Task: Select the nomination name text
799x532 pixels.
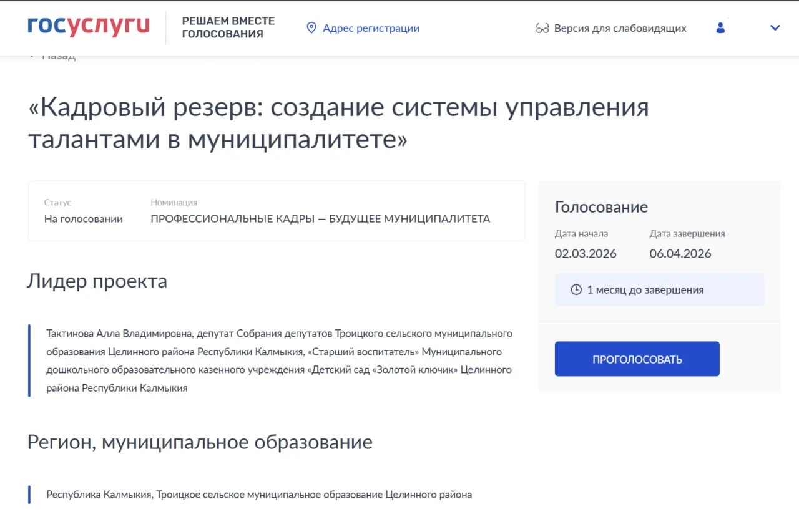Action: click(320, 219)
